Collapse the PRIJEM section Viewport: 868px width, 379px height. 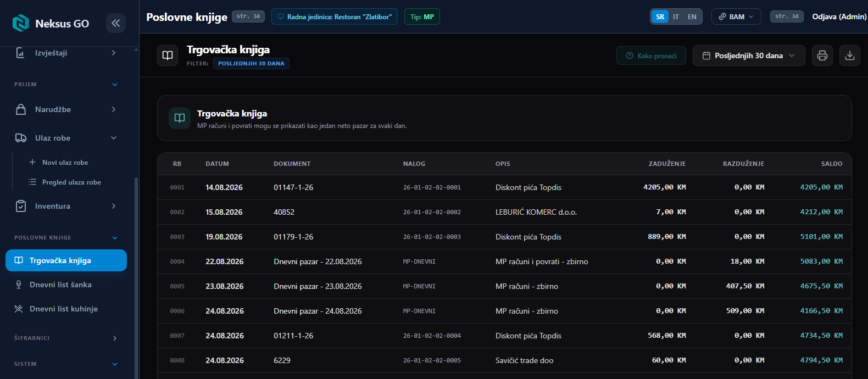115,85
